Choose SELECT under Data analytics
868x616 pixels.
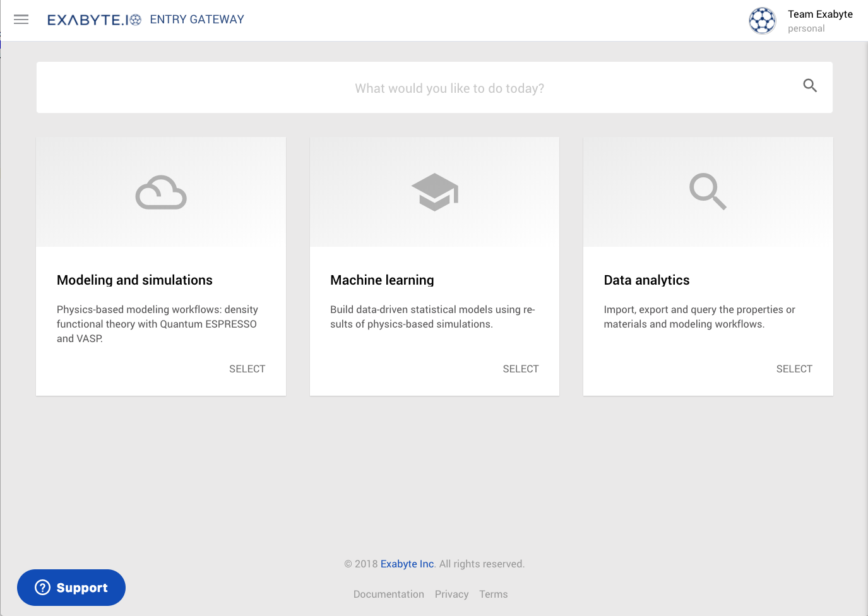coord(794,369)
